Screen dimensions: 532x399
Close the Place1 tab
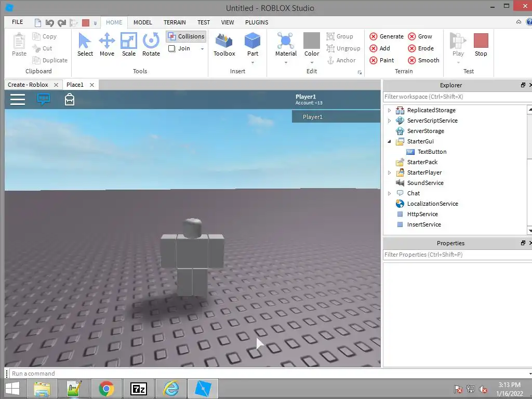pos(92,85)
